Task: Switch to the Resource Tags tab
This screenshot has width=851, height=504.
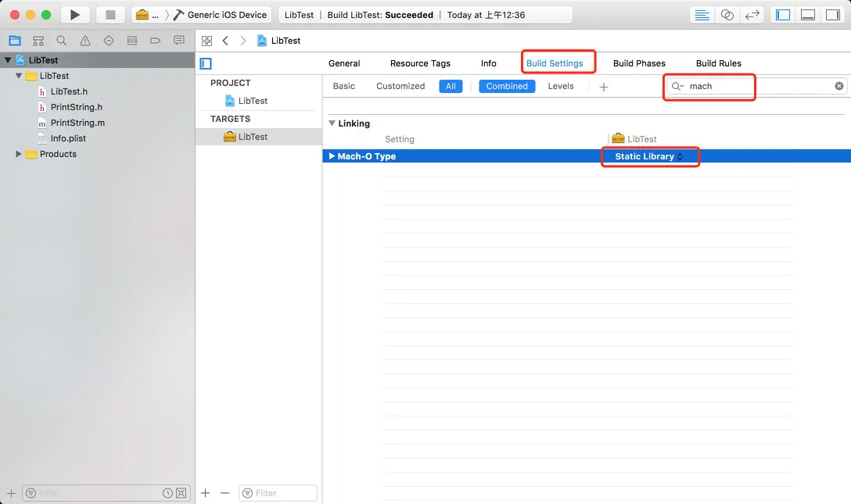Action: 420,63
